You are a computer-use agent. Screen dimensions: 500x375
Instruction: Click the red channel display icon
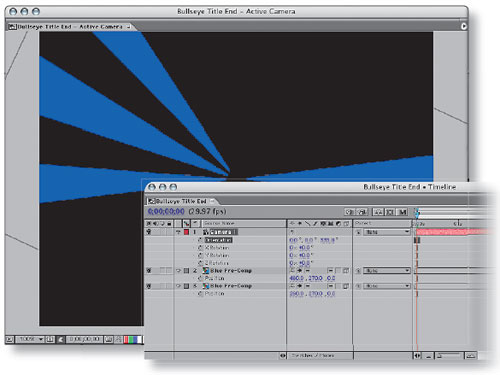(126, 339)
